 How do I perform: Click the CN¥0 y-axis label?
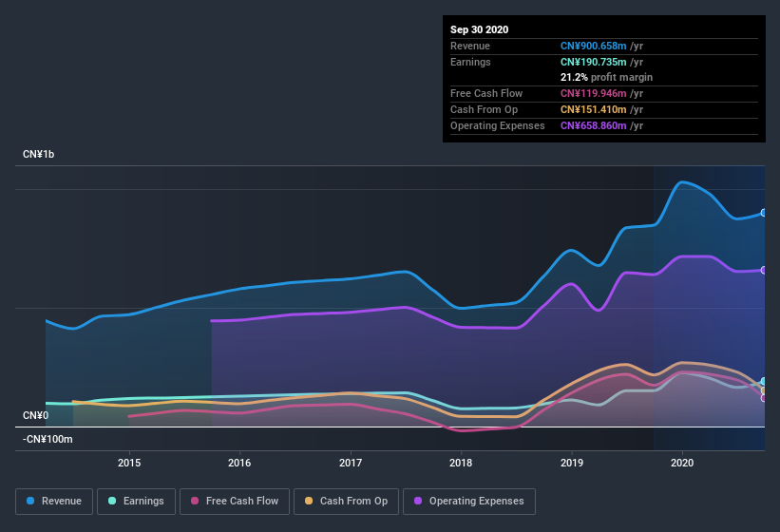click(x=36, y=415)
